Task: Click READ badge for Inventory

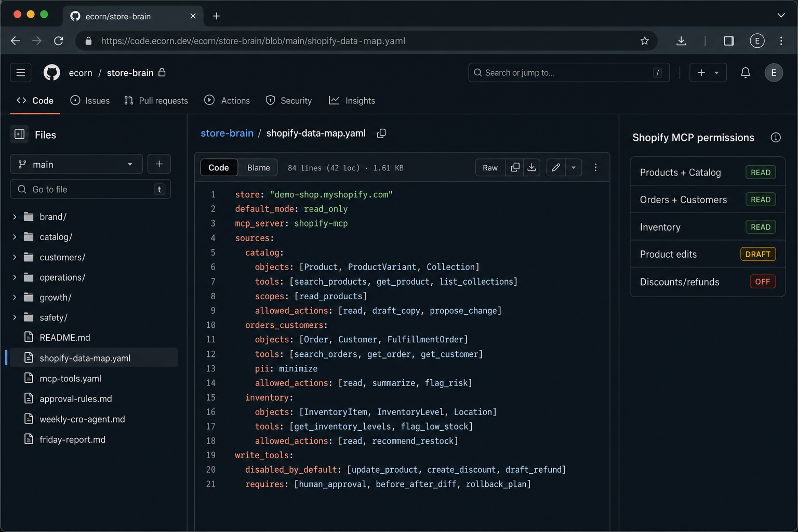Action: 761,227
